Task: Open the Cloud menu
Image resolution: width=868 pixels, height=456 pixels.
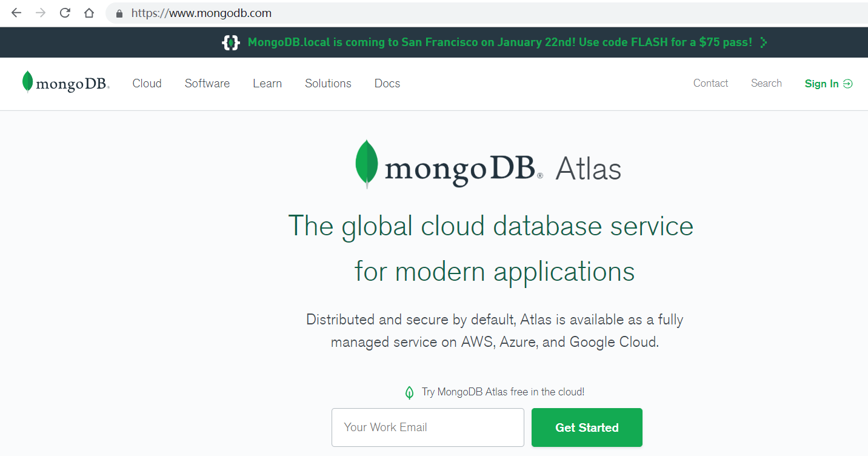Action: pyautogui.click(x=147, y=83)
